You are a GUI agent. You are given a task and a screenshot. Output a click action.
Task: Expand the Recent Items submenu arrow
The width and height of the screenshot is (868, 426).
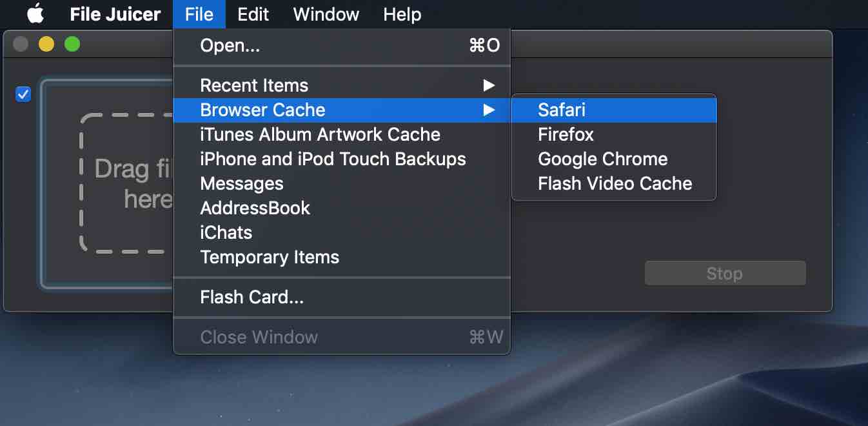coord(489,85)
